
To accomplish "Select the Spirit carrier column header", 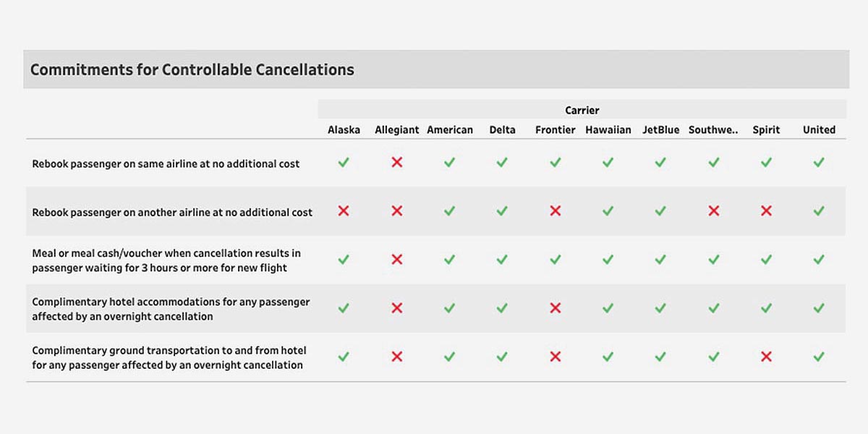I will click(x=766, y=130).
